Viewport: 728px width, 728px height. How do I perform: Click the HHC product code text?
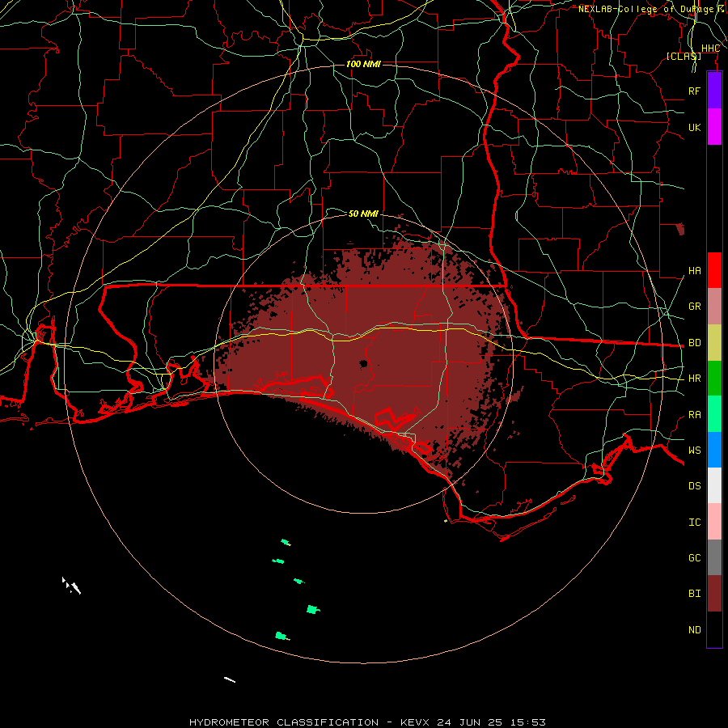pyautogui.click(x=710, y=49)
